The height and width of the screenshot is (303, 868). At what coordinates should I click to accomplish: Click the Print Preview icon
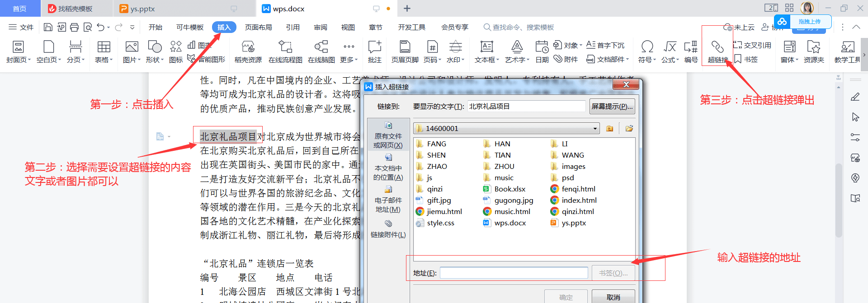pos(88,27)
